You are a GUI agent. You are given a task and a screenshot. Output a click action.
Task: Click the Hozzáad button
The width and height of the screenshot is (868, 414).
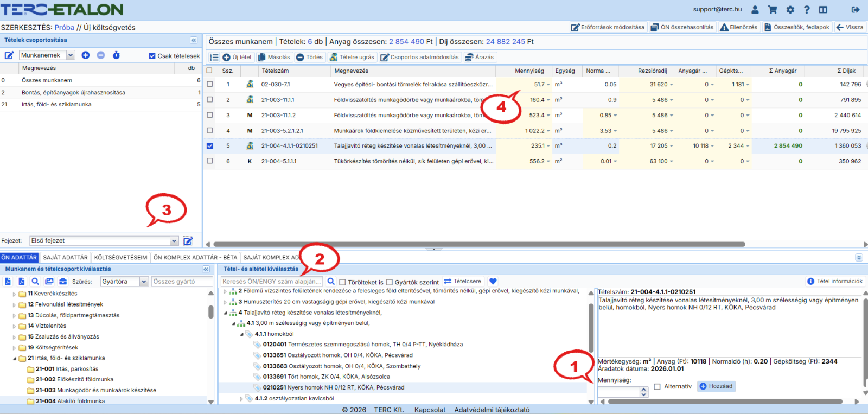[716, 386]
